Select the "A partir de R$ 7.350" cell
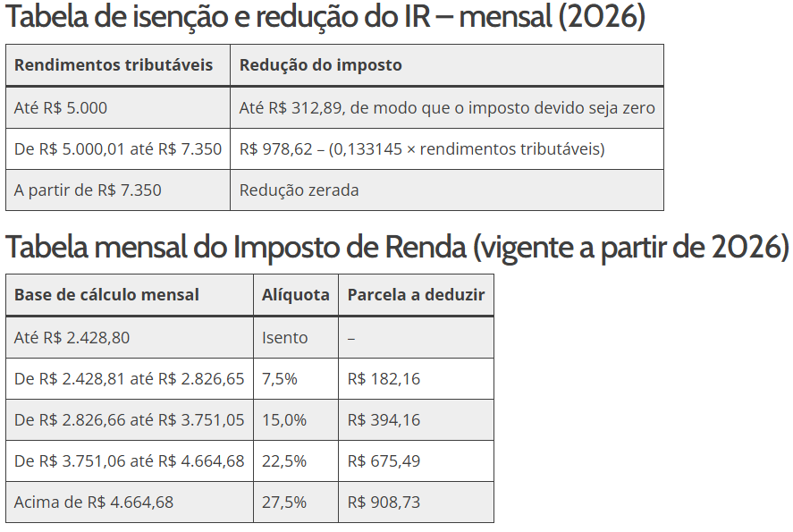The height and width of the screenshot is (532, 793). tap(88, 190)
